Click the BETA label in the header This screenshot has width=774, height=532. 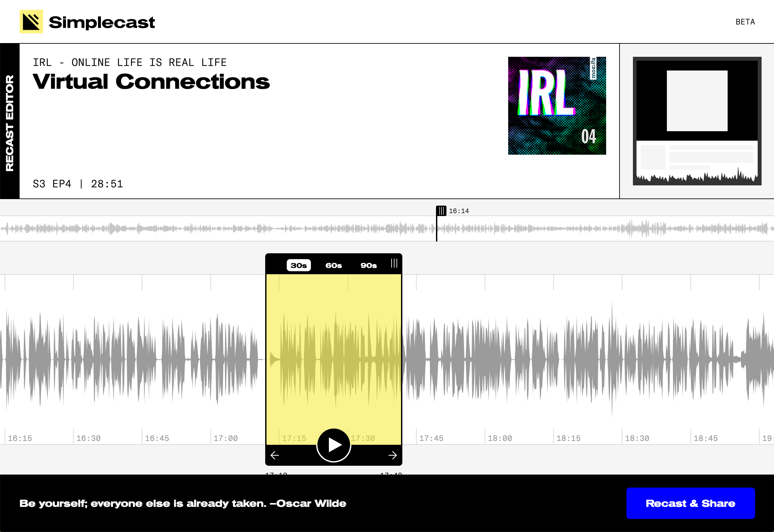click(x=746, y=22)
